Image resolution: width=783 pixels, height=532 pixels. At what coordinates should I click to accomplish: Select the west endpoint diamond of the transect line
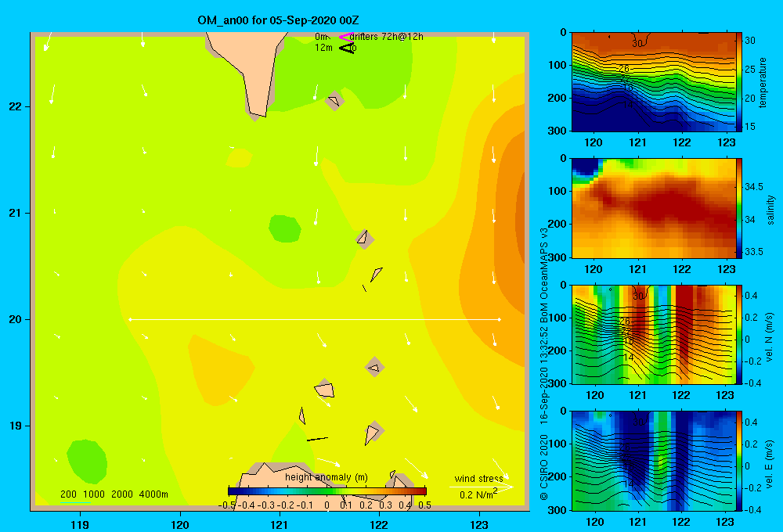click(130, 319)
